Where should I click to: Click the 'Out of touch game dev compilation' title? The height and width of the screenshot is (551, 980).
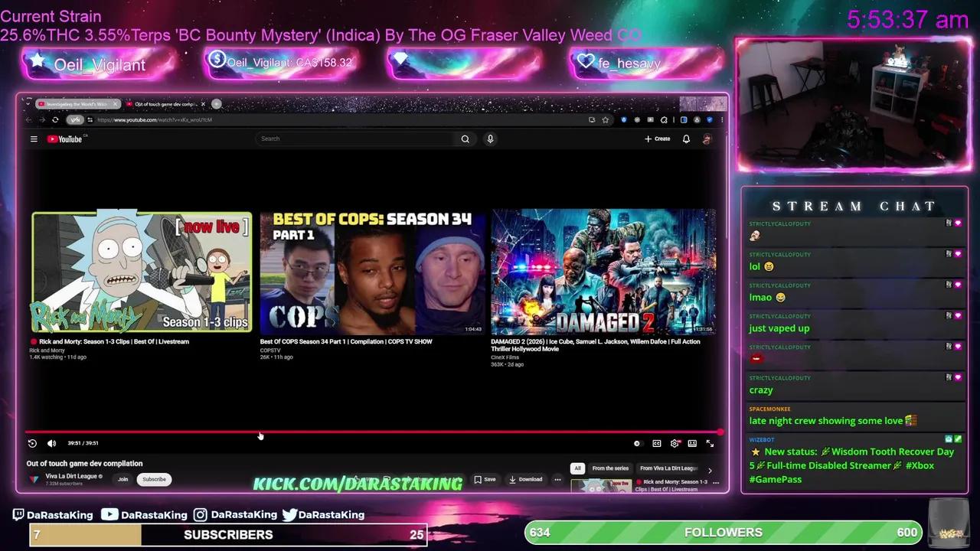(84, 463)
